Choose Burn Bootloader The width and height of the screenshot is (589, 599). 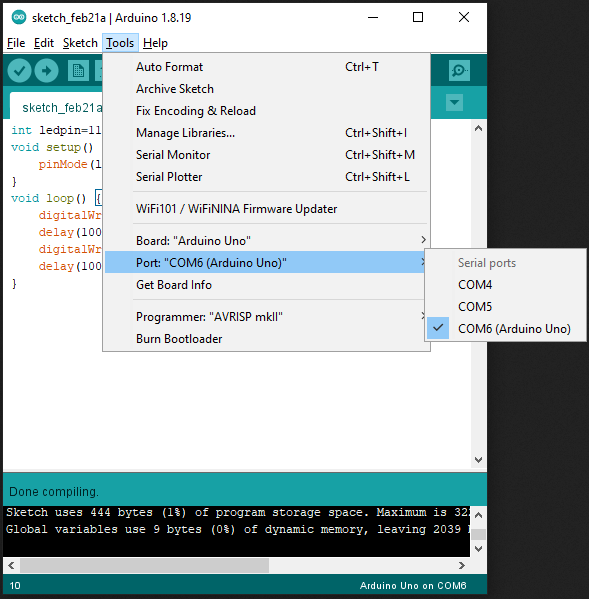[x=266, y=338]
